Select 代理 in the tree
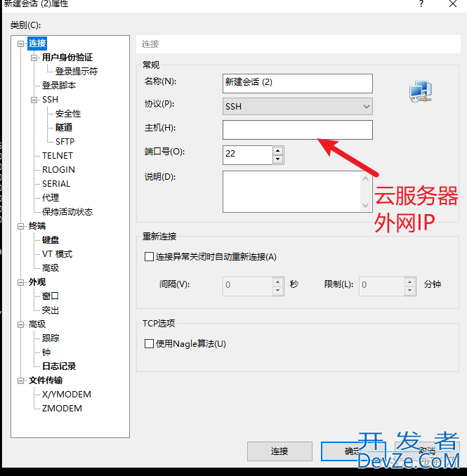 [51, 197]
